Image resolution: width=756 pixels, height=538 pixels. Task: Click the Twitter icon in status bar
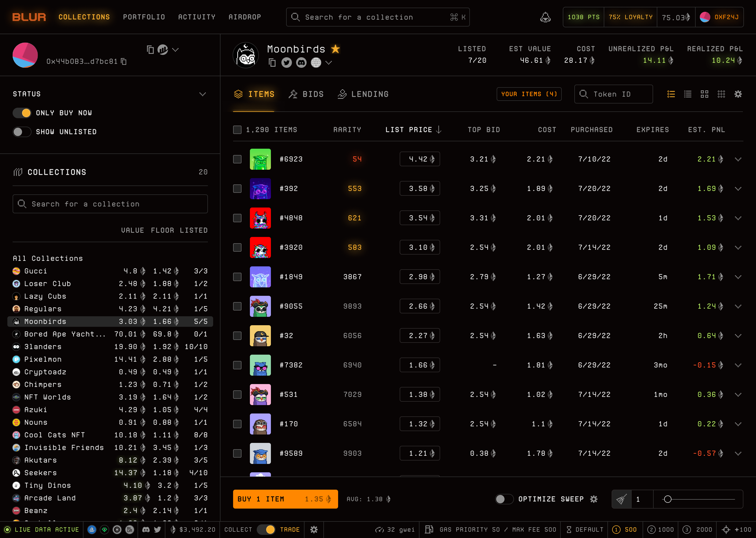157,530
